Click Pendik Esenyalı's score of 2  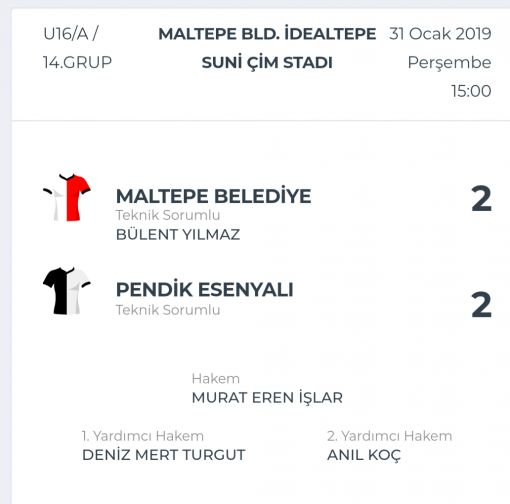pyautogui.click(x=482, y=305)
